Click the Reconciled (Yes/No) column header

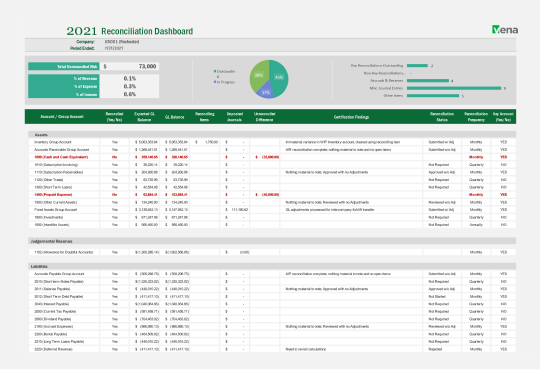pos(114,117)
